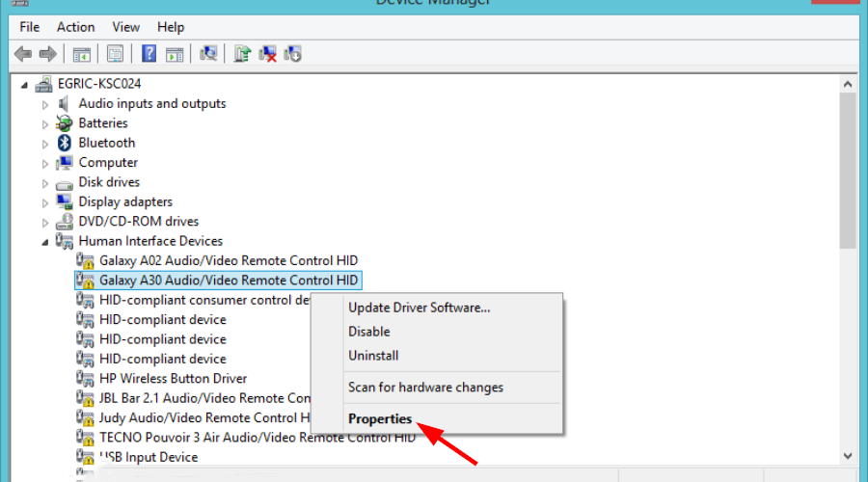Click the Back arrow toolbar icon
Image resolution: width=868 pixels, height=482 pixels.
pos(23,54)
